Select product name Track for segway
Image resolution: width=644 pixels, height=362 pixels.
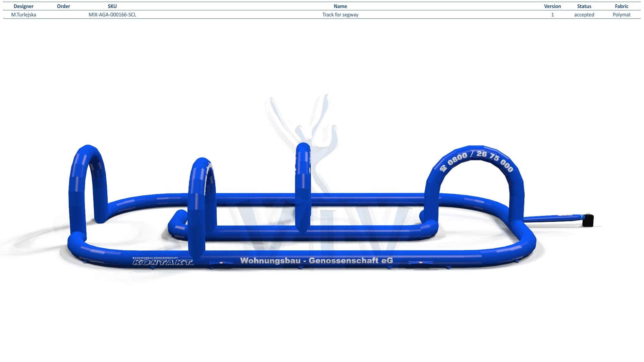[x=340, y=15]
